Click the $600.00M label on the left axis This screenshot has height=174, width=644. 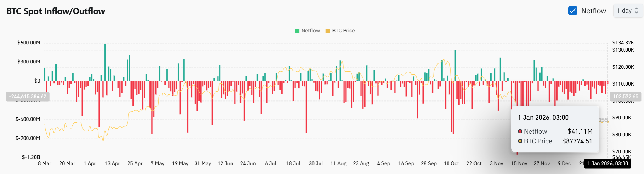(x=29, y=43)
